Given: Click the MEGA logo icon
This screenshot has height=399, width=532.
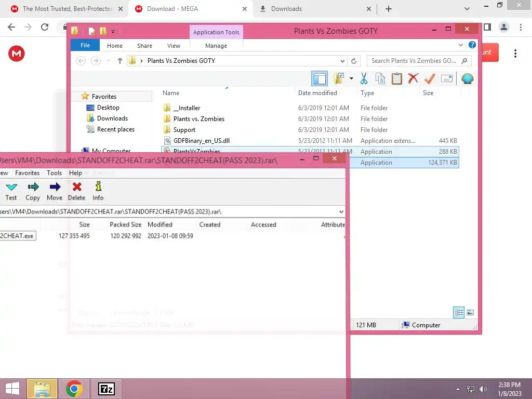Looking at the screenshot, I should pyautogui.click(x=16, y=54).
